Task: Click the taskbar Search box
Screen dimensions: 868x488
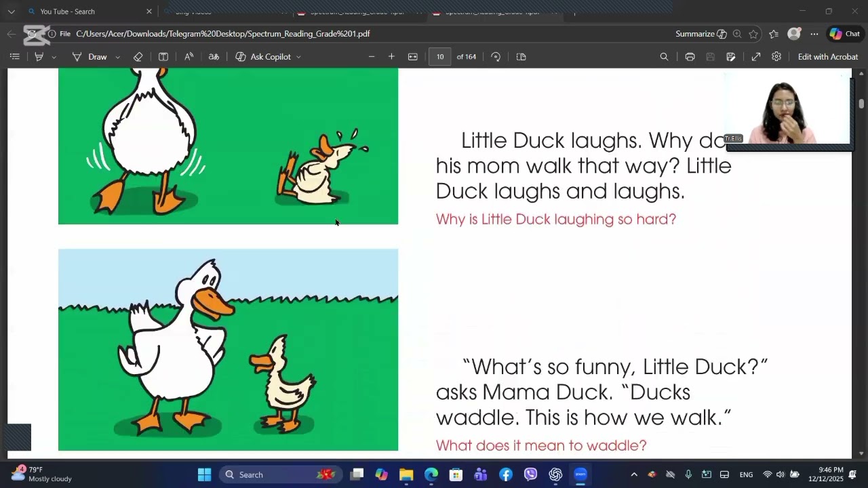Action: [279, 474]
